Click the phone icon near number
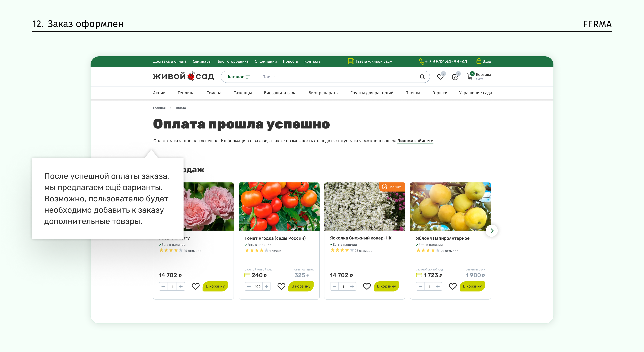Viewport: 644px width, 352px height. (421, 61)
